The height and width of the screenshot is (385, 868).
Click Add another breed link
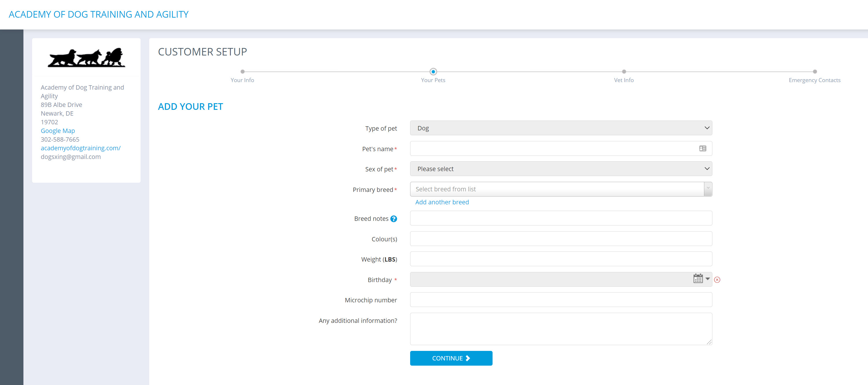pos(442,202)
